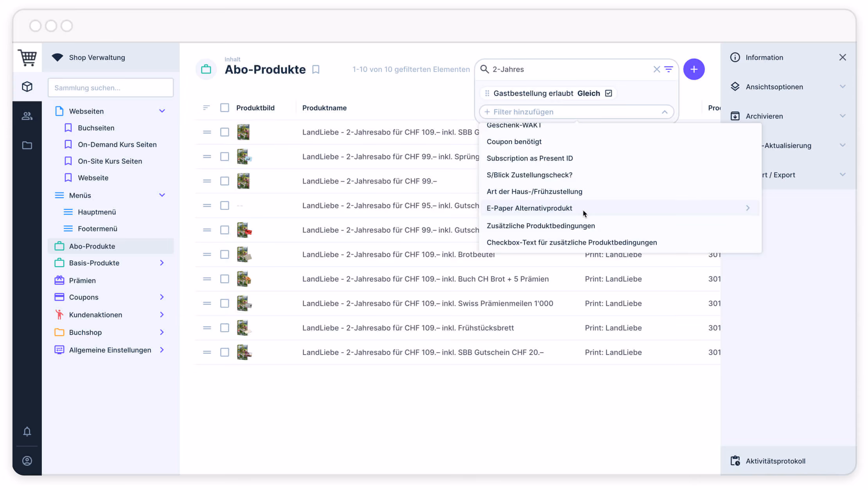Select Zusätzliche Produktbedingungen filter option
Screen dimensions: 868x490
coord(620,226)
